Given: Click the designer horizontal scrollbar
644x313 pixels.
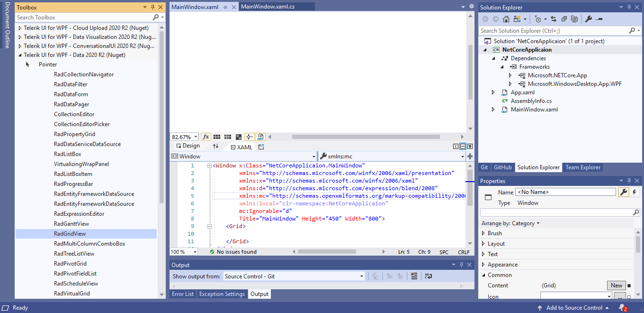Looking at the screenshot, I should coord(367,137).
